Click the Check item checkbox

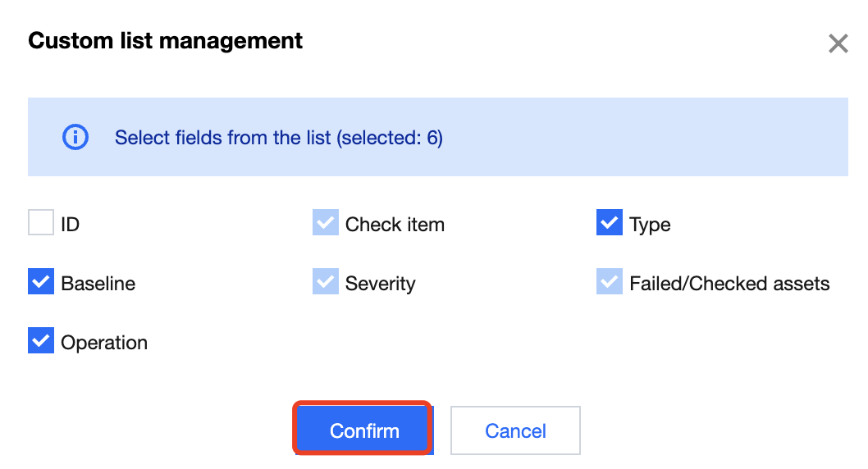click(326, 223)
